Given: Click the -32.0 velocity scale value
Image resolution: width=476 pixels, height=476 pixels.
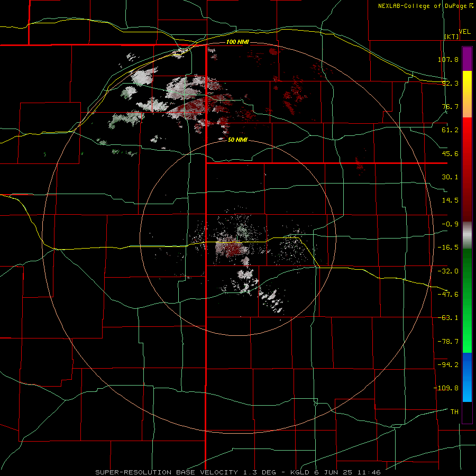Looking at the screenshot, I should click(x=448, y=271).
